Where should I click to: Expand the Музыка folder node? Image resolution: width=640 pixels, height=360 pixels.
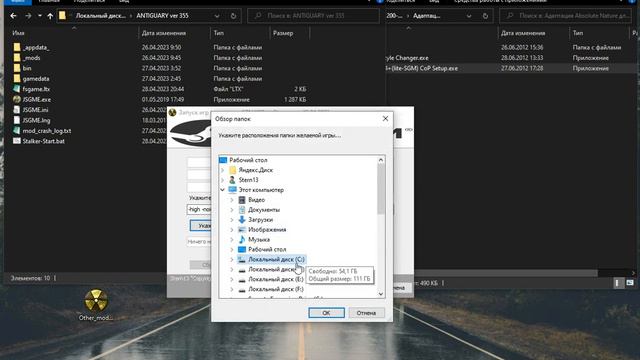[232, 240]
